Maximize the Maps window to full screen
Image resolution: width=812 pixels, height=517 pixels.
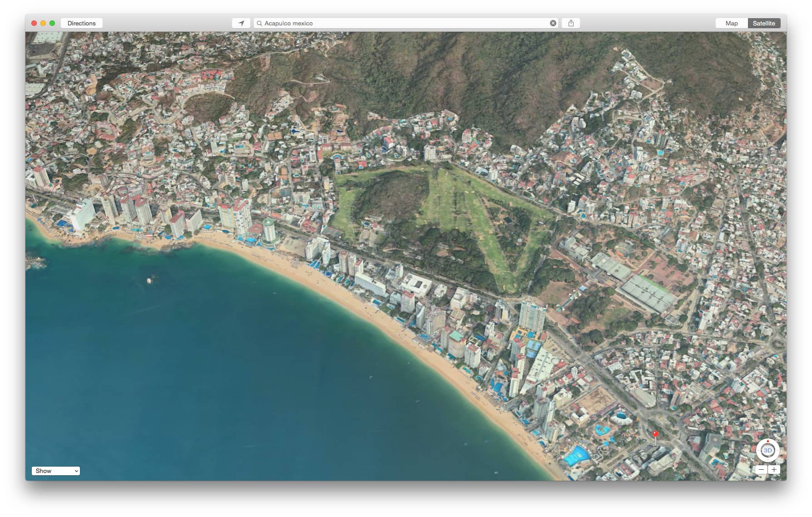[x=52, y=23]
